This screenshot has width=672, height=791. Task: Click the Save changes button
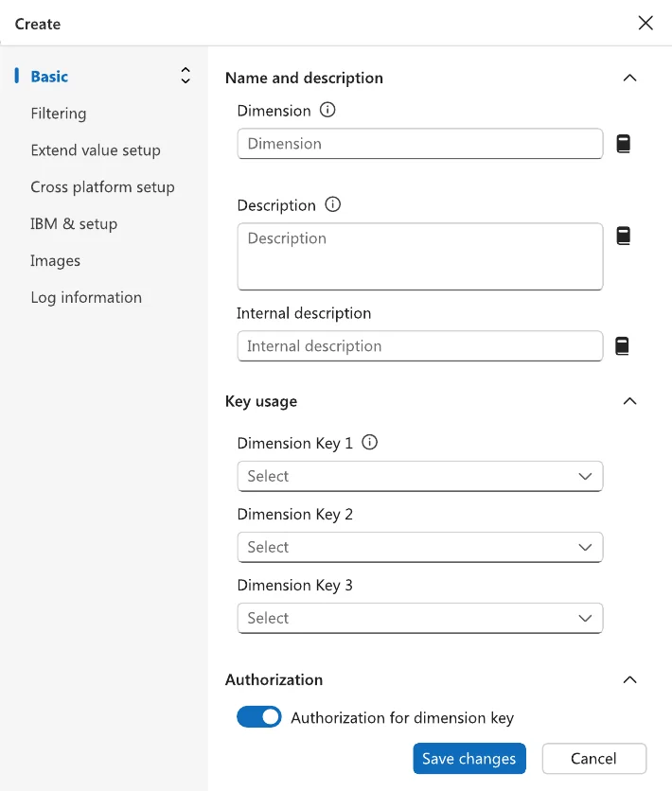tap(469, 758)
